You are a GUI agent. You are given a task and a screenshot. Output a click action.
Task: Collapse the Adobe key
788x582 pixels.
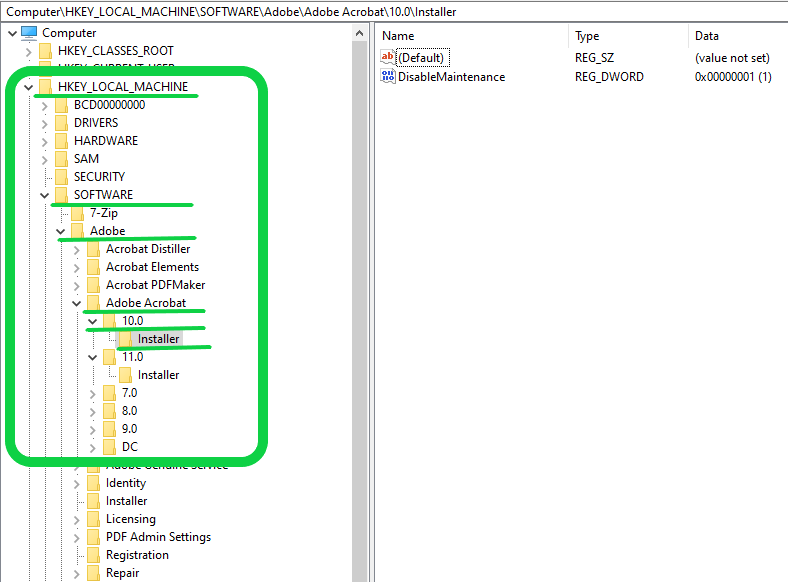61,231
